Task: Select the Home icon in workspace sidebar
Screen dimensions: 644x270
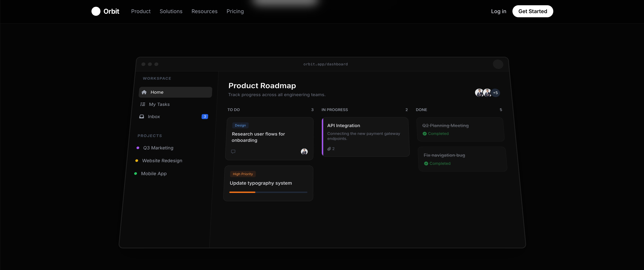Action: pyautogui.click(x=144, y=92)
